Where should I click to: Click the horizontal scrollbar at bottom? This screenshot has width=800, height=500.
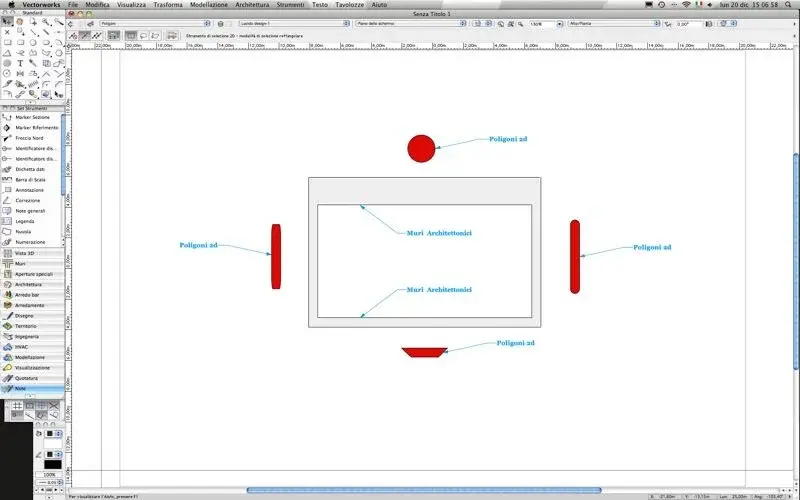[x=424, y=490]
